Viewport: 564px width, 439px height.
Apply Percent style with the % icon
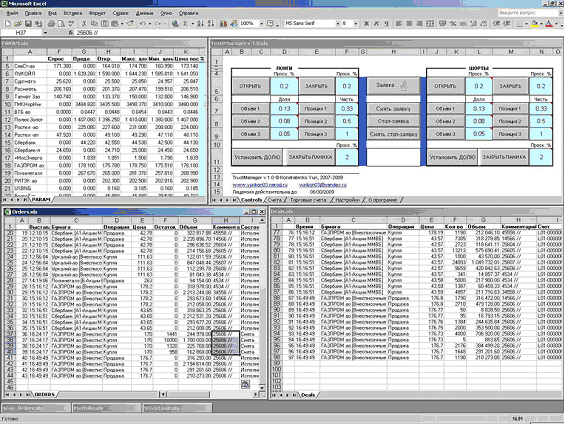click(x=453, y=24)
